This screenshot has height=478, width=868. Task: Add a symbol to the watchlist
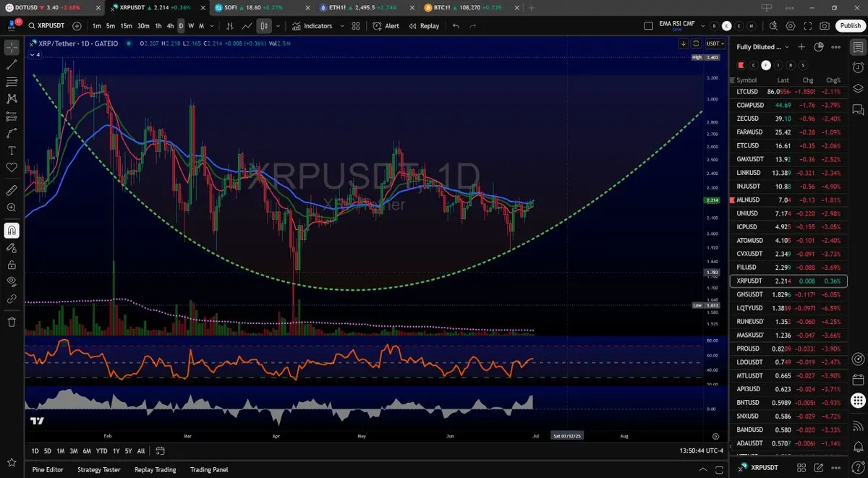pyautogui.click(x=801, y=47)
